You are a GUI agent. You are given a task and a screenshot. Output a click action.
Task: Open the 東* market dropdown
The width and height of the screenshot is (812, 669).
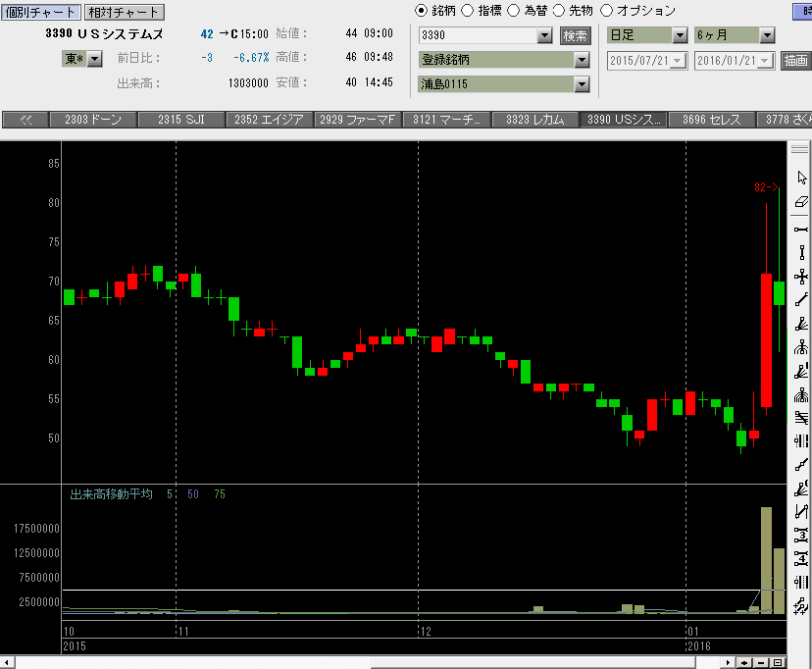point(94,59)
